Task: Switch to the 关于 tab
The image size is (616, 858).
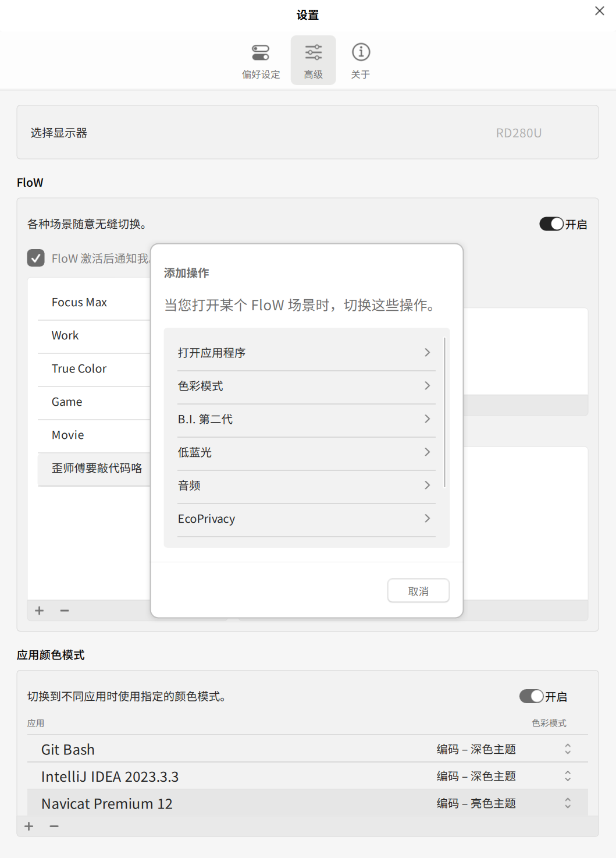Action: pyautogui.click(x=361, y=60)
